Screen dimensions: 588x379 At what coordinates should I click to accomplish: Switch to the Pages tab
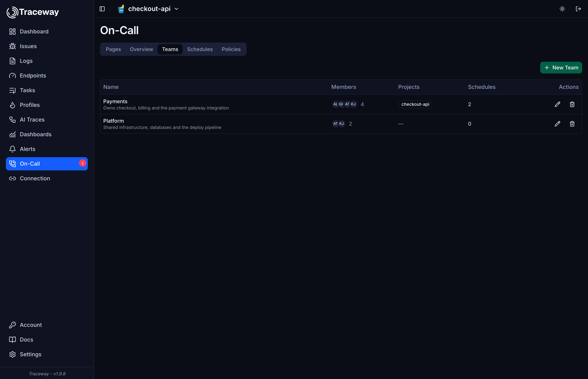pyautogui.click(x=113, y=49)
